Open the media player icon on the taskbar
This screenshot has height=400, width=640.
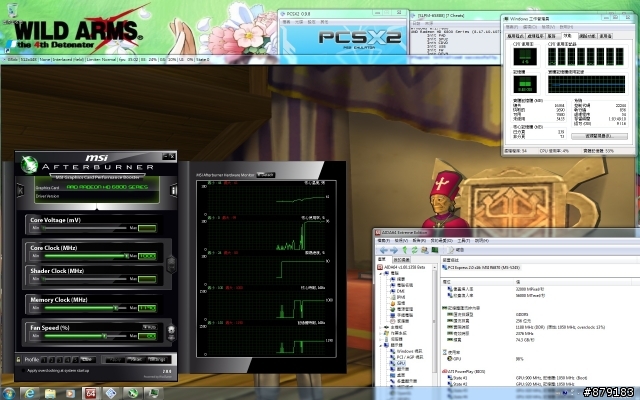click(70, 394)
